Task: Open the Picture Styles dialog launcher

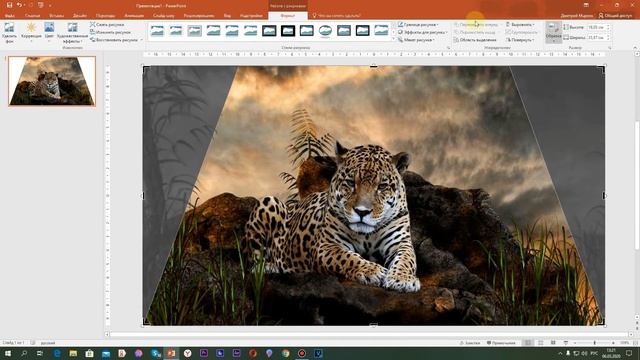Action: click(448, 48)
